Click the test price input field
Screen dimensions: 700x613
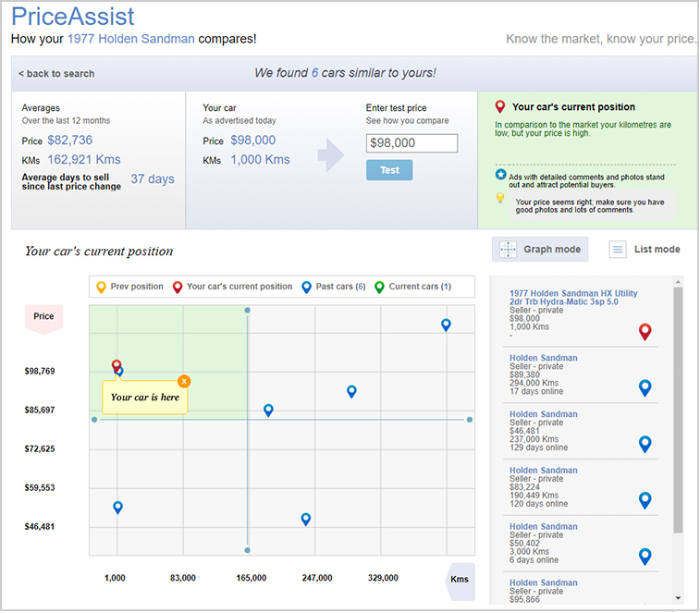point(411,143)
